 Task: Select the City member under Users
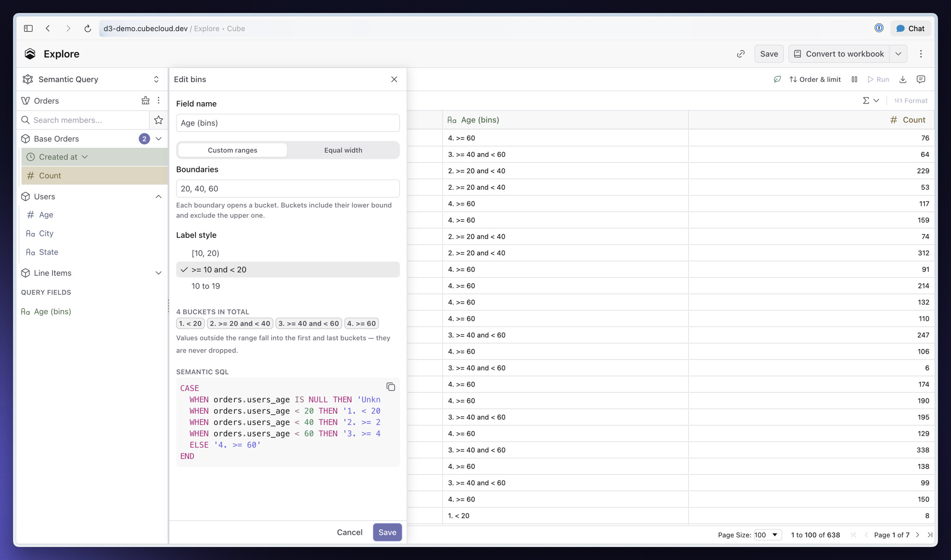pyautogui.click(x=95, y=233)
